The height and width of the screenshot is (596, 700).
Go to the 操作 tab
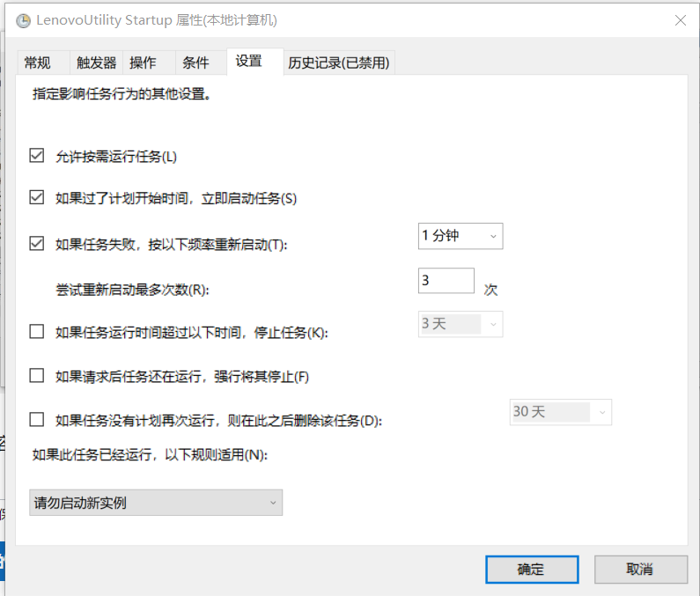(x=149, y=63)
